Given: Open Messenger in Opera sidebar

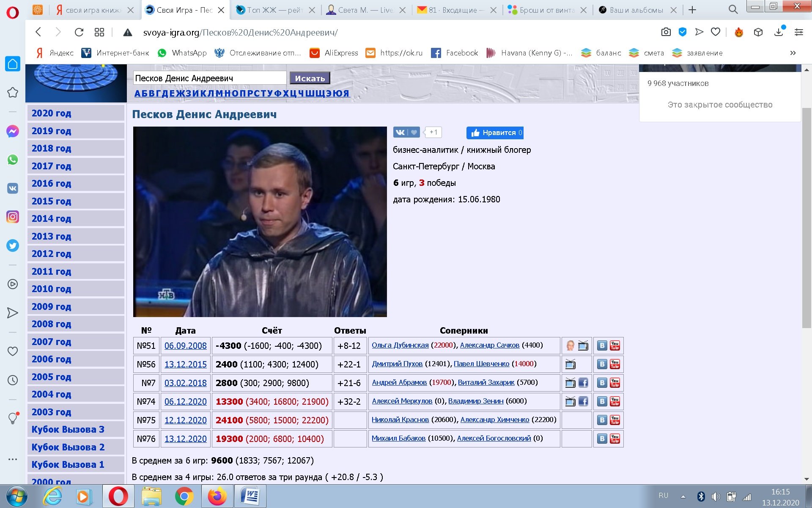Looking at the screenshot, I should click(x=13, y=132).
